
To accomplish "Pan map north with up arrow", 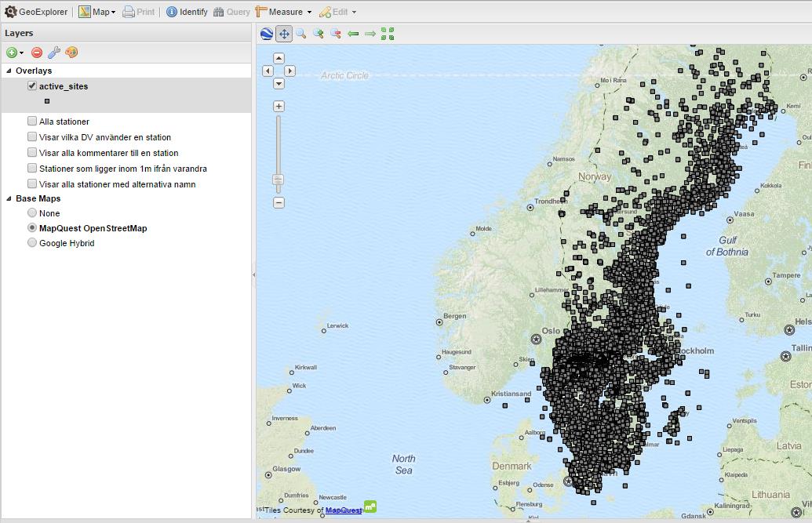I will click(279, 58).
